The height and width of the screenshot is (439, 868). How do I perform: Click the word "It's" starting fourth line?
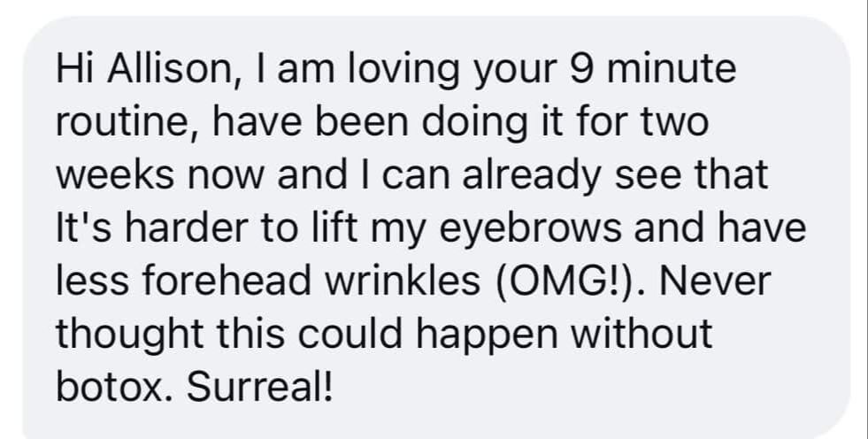(87, 227)
